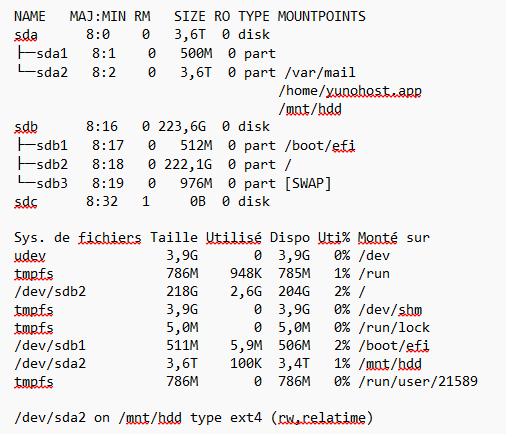Click the 'rw,relatime' mount options text
This screenshot has width=506, height=434.
point(322,417)
